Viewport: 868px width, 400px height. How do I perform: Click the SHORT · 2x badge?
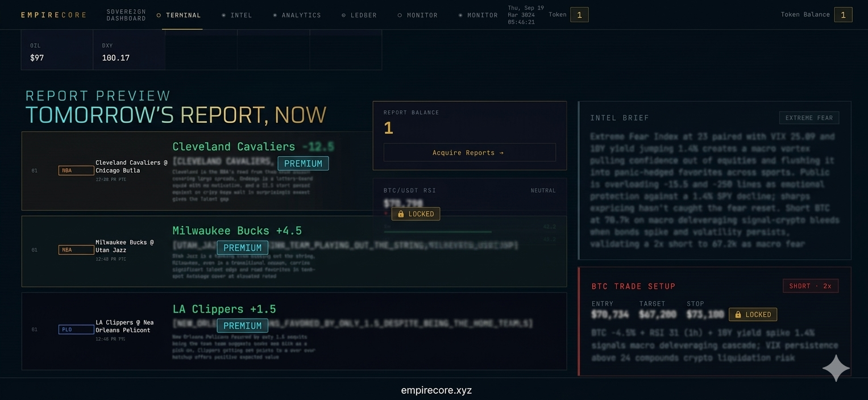pos(810,286)
